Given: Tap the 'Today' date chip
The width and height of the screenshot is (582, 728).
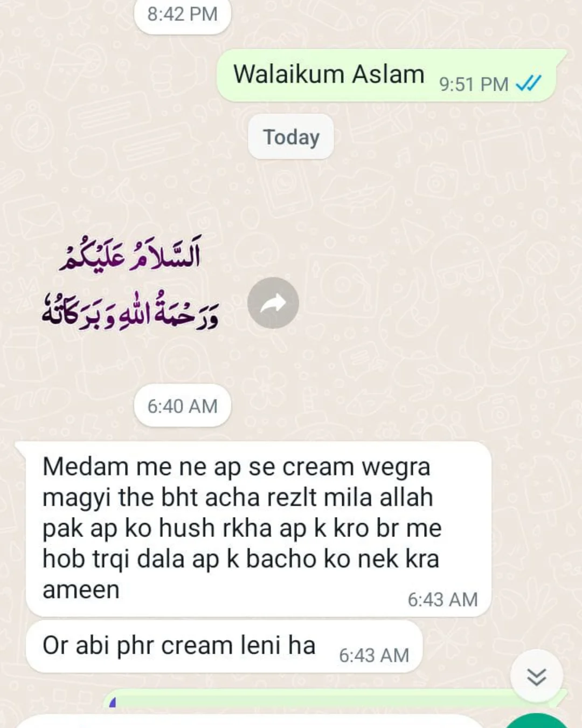Looking at the screenshot, I should pyautogui.click(x=291, y=136).
